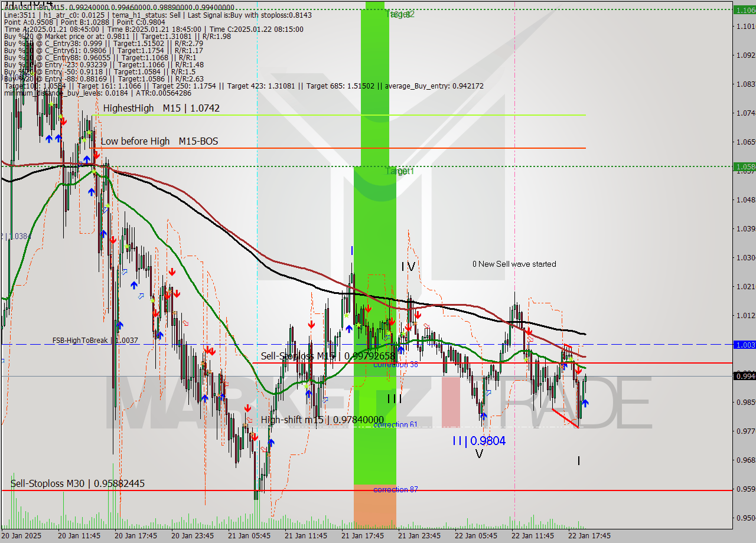
Task: Click the green 1.058 price tag
Action: point(744,166)
